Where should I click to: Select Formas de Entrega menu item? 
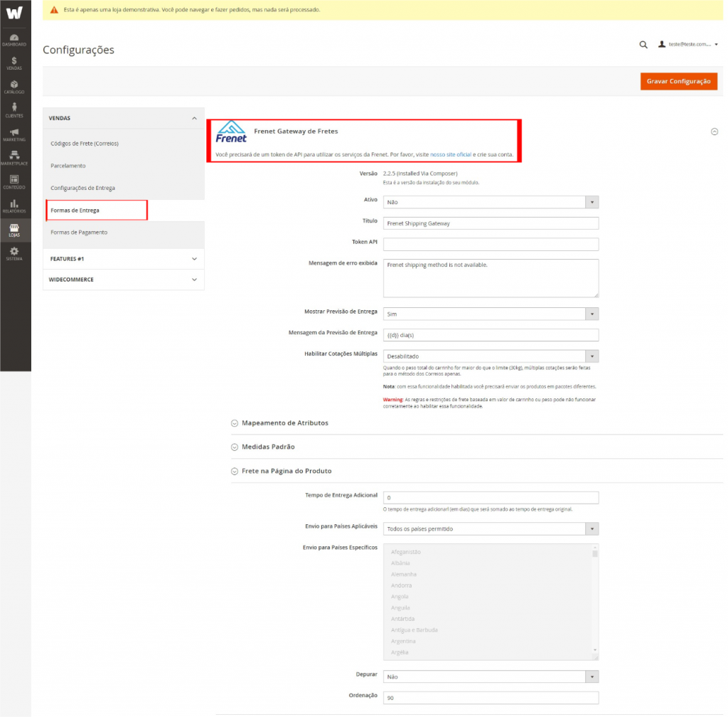coord(75,211)
